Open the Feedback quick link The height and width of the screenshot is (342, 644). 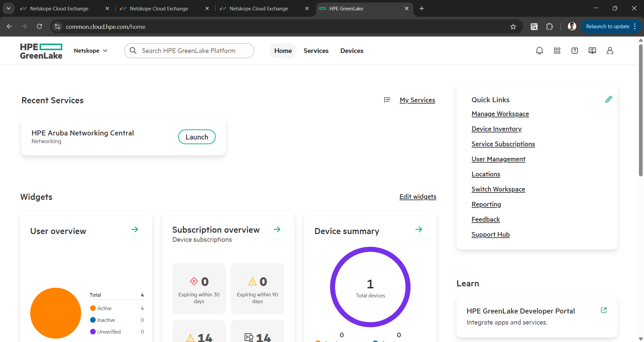[486, 219]
